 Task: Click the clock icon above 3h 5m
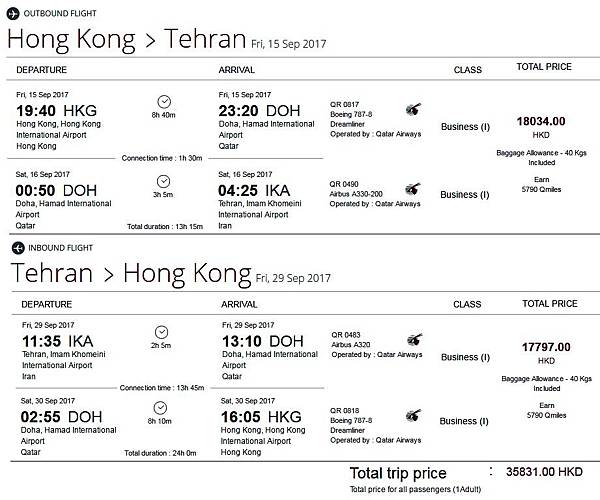[x=165, y=181]
